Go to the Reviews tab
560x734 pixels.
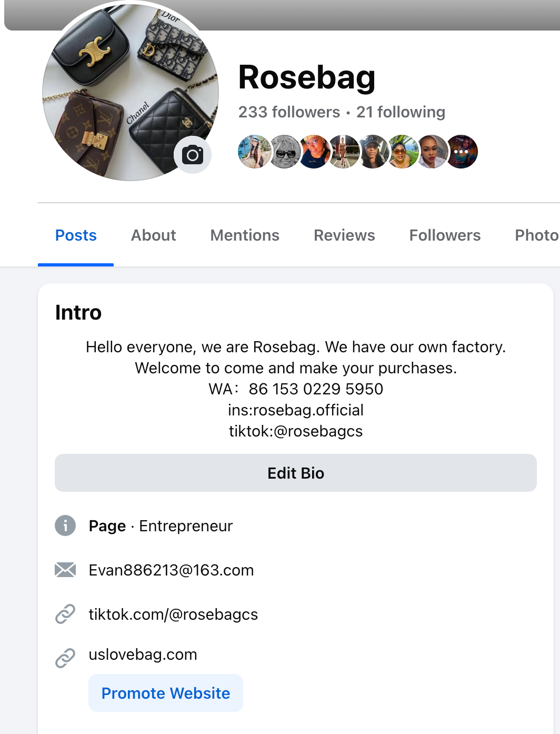pos(344,235)
